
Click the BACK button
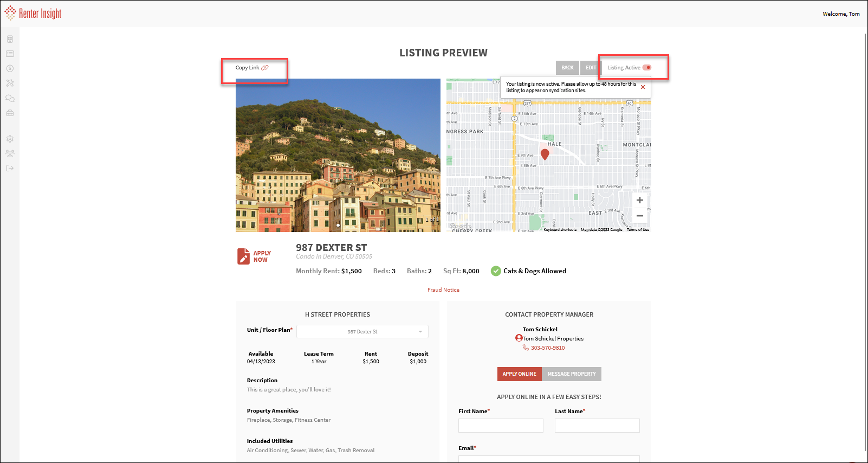[x=567, y=68]
